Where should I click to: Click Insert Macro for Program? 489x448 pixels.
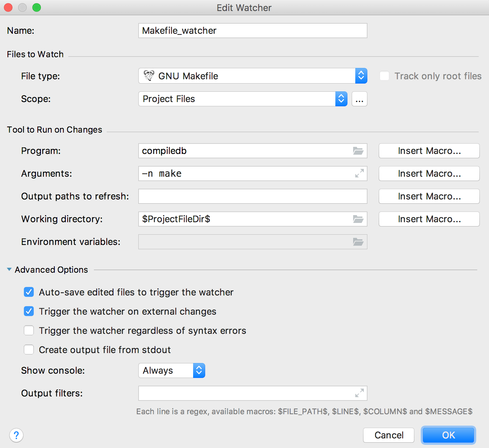coord(429,151)
